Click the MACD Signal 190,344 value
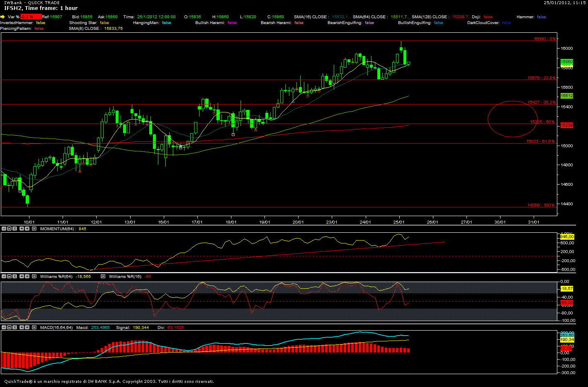This screenshot has height=387, width=588. [x=141, y=328]
